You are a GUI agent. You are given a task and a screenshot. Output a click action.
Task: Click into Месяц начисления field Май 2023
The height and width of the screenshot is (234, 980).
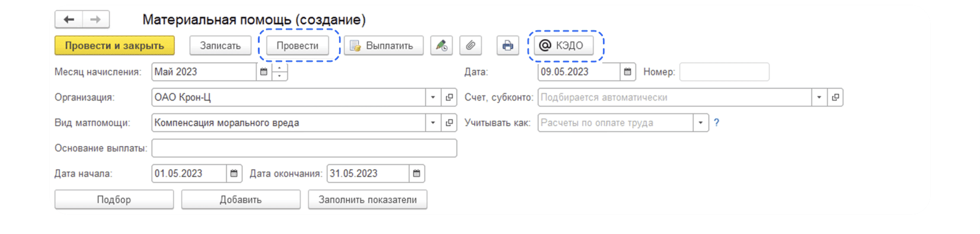[x=204, y=72]
